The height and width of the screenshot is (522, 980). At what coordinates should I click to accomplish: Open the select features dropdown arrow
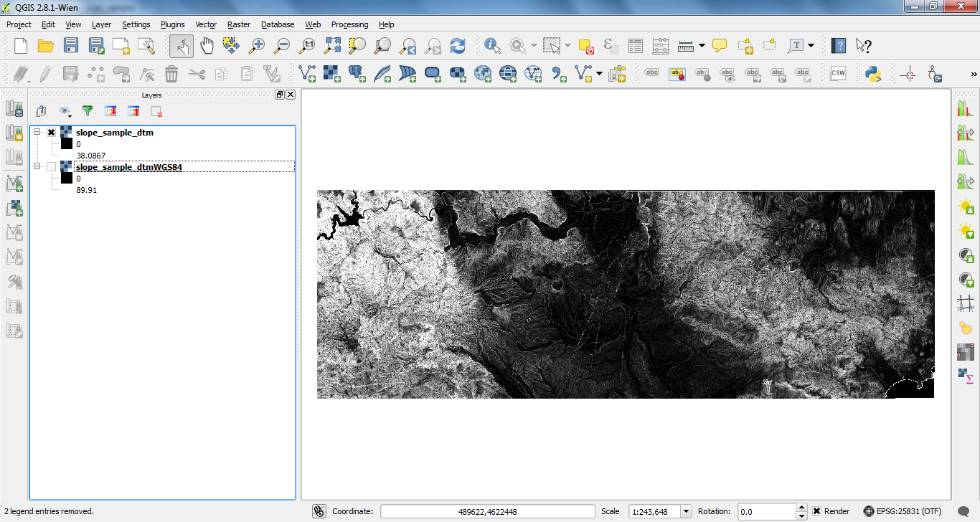pos(567,46)
